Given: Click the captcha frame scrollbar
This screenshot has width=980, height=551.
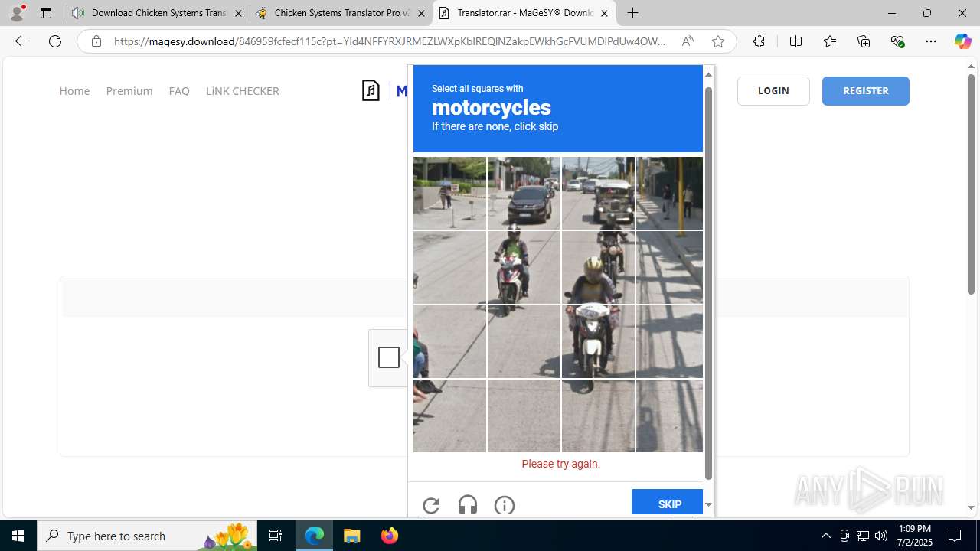Looking at the screenshot, I should [708, 283].
